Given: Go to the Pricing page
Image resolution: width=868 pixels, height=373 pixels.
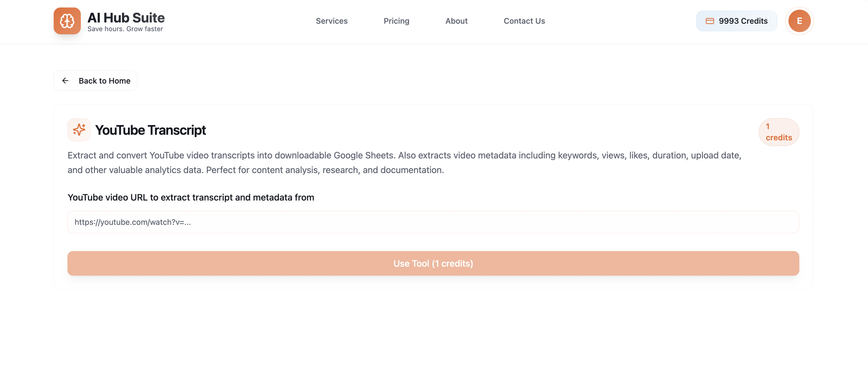Looking at the screenshot, I should tap(396, 21).
